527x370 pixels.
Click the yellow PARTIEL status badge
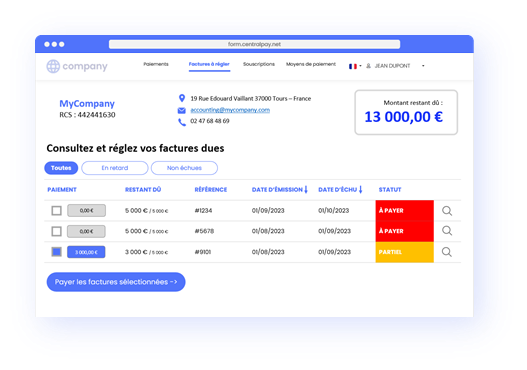point(405,252)
